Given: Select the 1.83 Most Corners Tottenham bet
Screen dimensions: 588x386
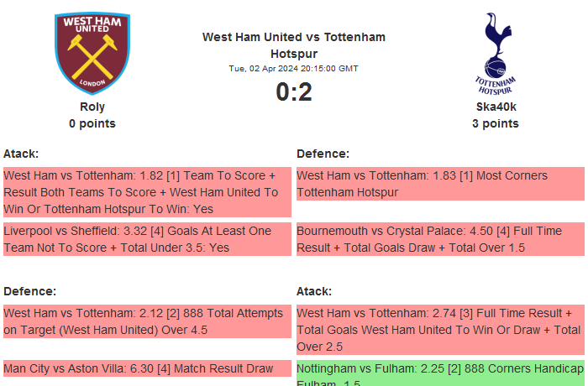Looking at the screenshot, I should point(440,184).
